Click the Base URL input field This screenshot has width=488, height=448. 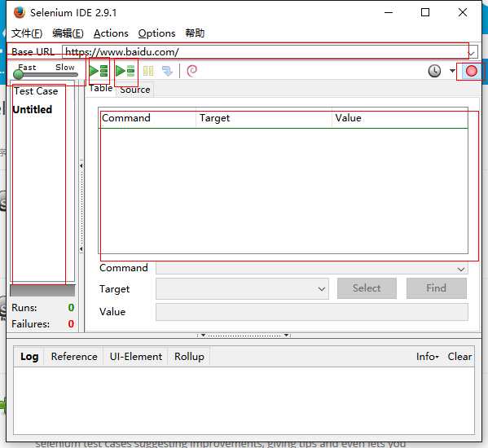[x=265, y=52]
